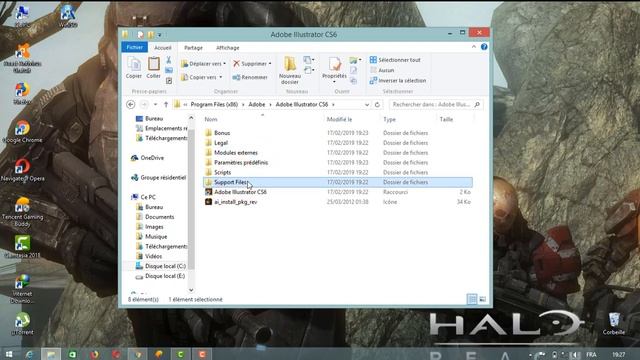Sort by the Nom column header

211,119
